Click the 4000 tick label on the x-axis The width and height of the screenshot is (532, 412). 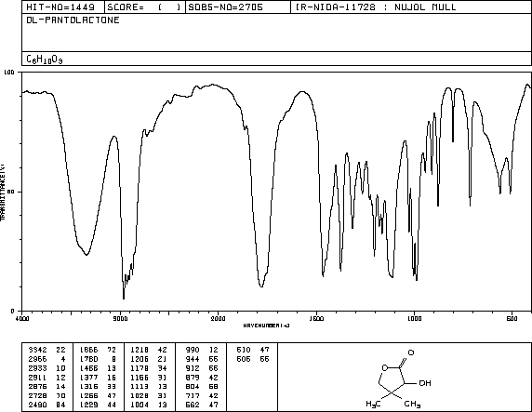22,318
